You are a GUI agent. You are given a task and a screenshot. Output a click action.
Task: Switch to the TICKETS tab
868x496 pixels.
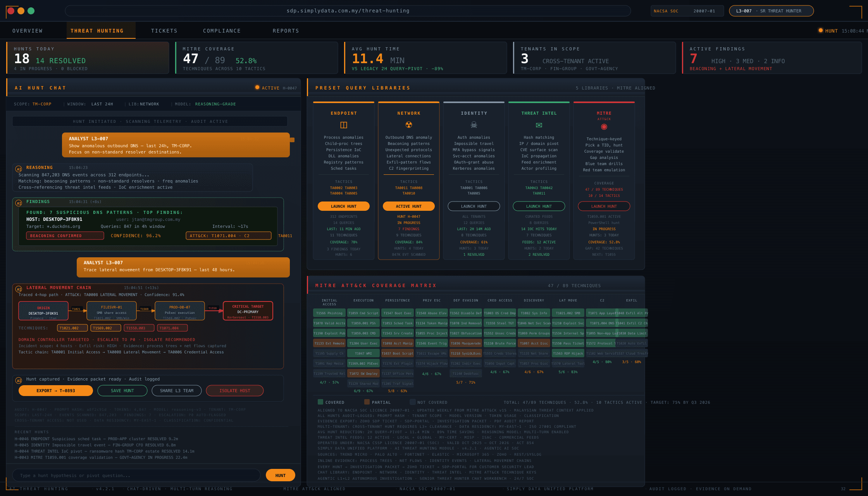point(164,31)
